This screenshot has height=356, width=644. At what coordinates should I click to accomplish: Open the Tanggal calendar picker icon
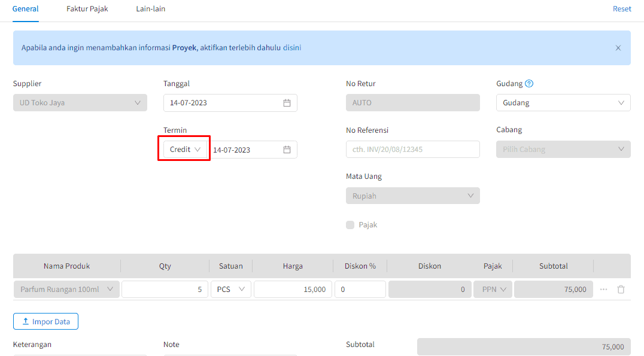point(287,103)
